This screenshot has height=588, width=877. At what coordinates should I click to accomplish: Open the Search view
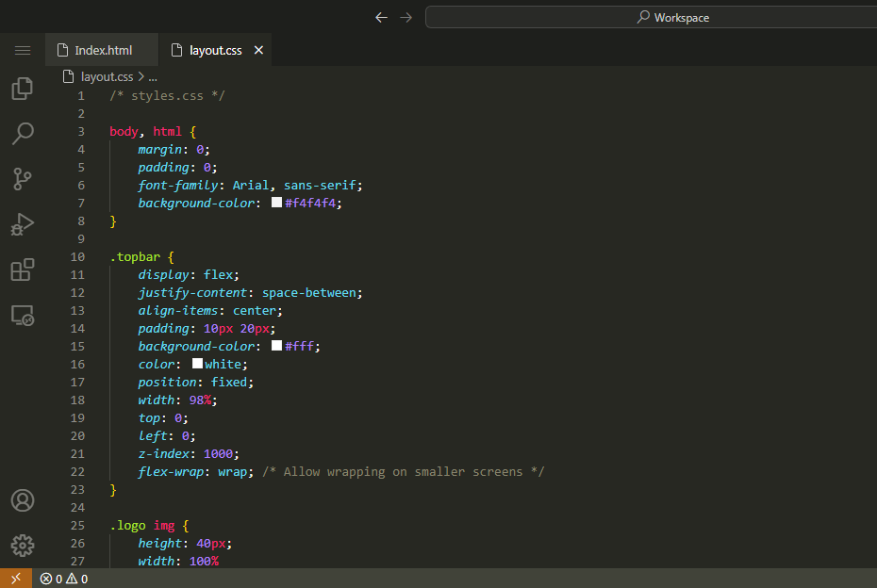point(23,134)
